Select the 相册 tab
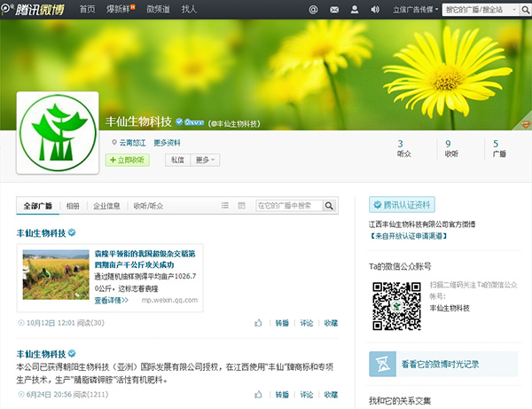The width and height of the screenshot is (532, 409). [x=73, y=206]
